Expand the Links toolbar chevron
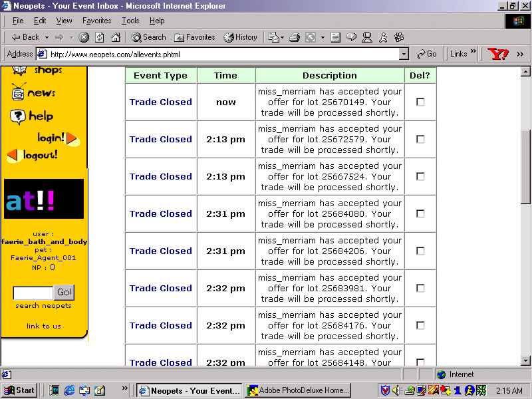This screenshot has width=532, height=399. tap(473, 51)
